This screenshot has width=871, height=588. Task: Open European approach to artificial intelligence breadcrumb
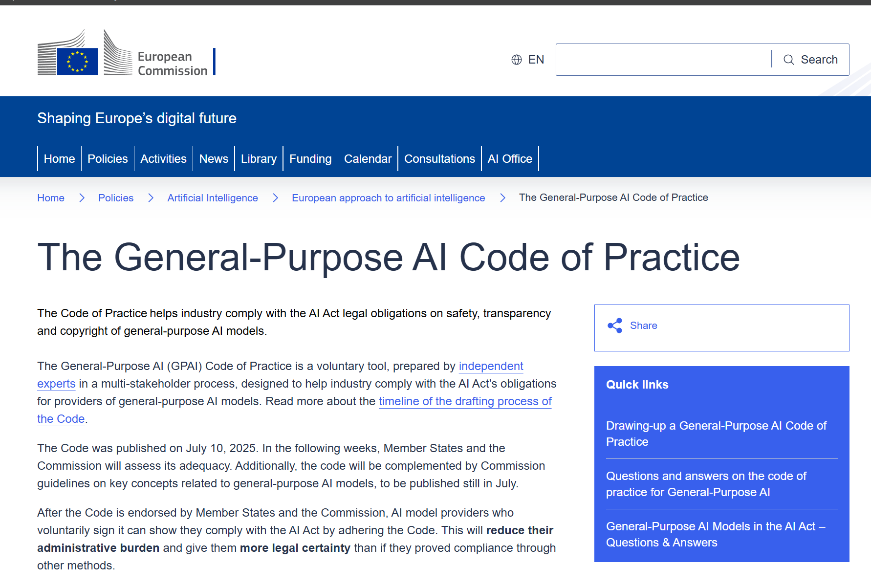[389, 198]
